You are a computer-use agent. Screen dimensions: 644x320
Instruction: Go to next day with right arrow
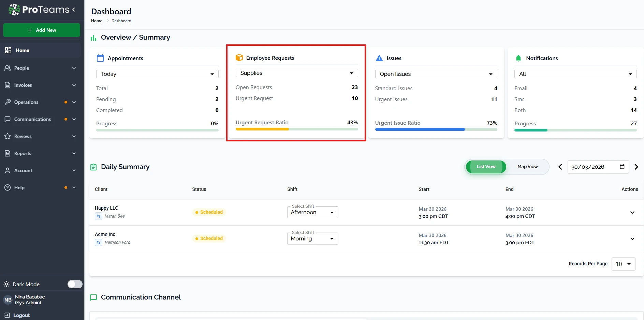coord(636,167)
